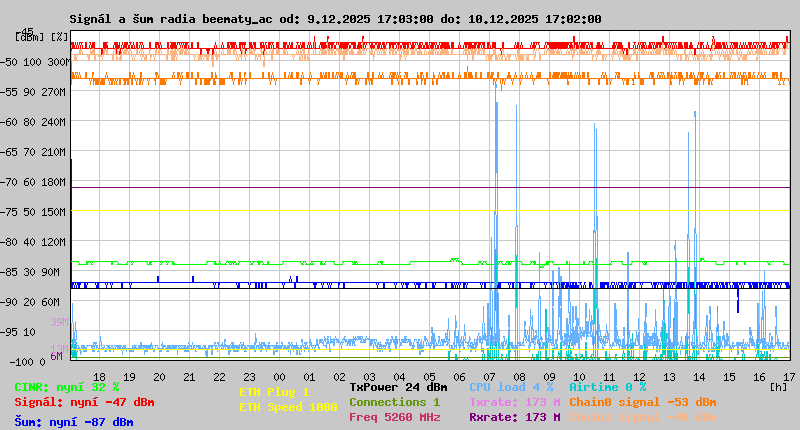Select the ETH Plug 1 legend label
800x430 pixels.
(x=274, y=393)
